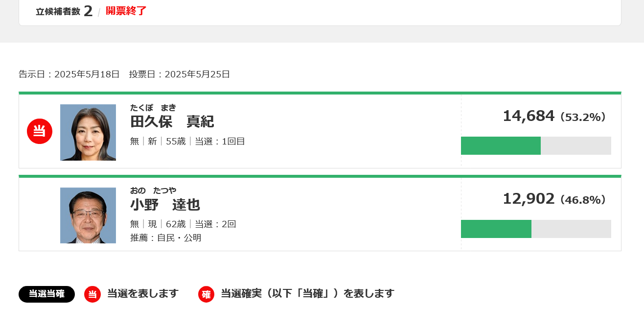Click the 当 icon in the legend
Viewport: 644px width, 309px height.
click(92, 294)
